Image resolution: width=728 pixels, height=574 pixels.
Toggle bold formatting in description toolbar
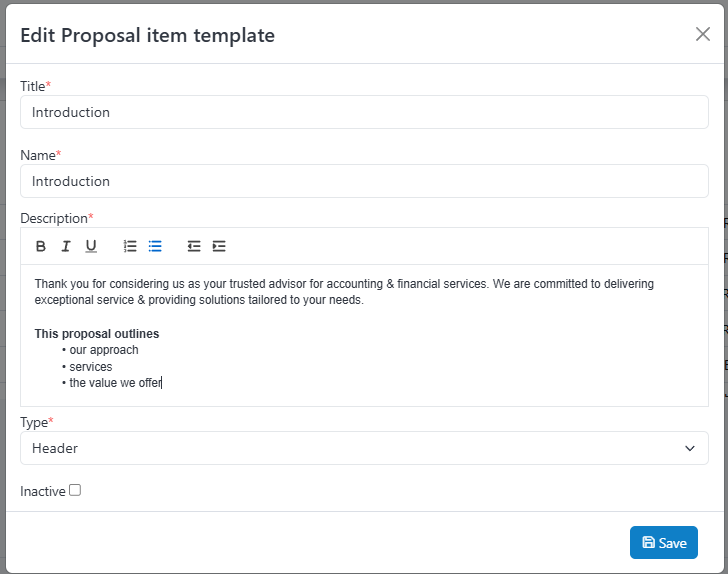(x=41, y=246)
